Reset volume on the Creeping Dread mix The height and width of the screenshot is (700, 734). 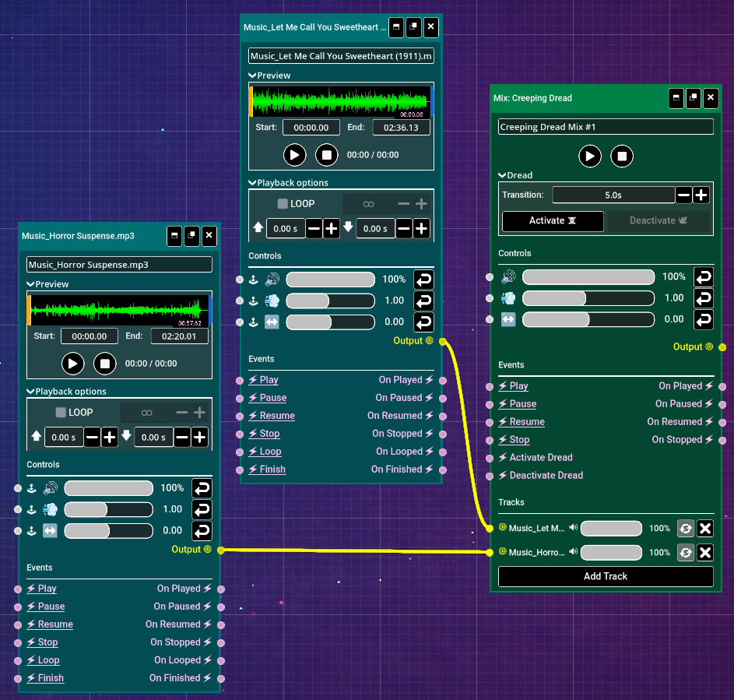point(703,276)
